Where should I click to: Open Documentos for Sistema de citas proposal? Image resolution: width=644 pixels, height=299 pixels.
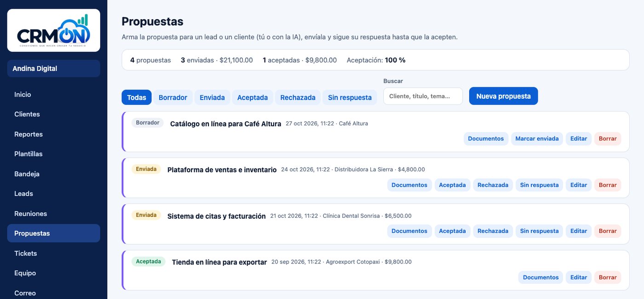coord(409,231)
